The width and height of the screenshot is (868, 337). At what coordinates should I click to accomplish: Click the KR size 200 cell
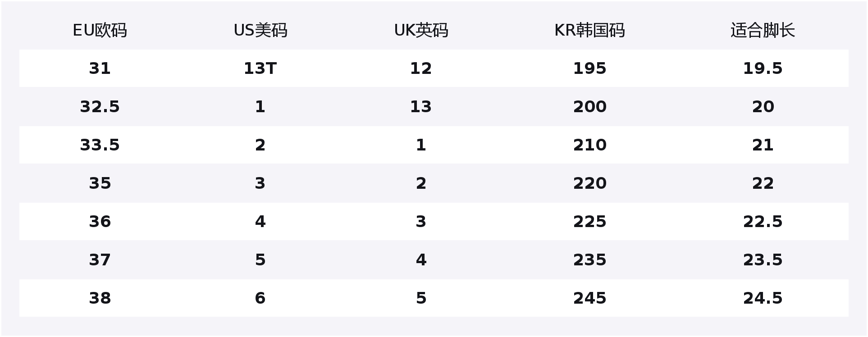[589, 107]
